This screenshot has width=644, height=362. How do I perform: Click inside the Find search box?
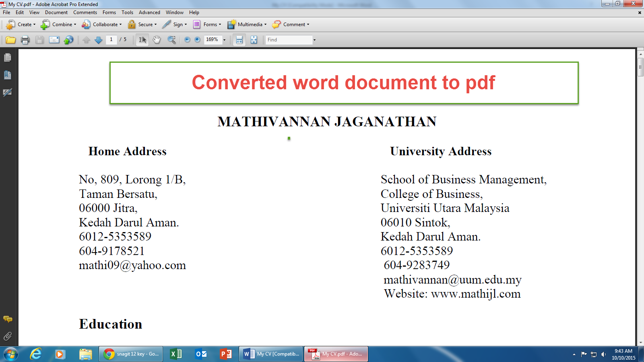(x=288, y=39)
